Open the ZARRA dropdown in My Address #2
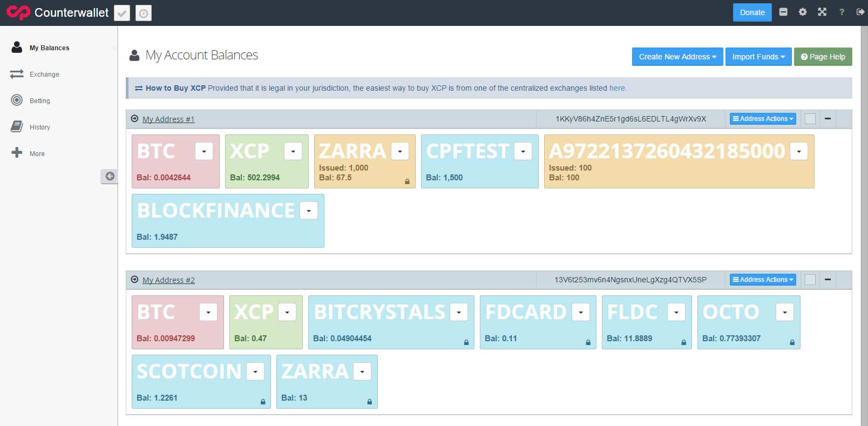The width and height of the screenshot is (868, 426). tap(362, 371)
